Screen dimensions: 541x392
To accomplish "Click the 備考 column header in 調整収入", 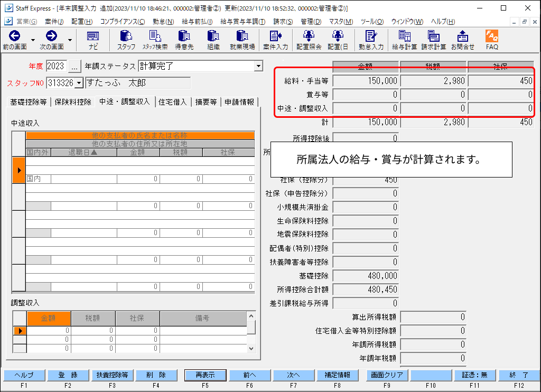I will pyautogui.click(x=203, y=318).
